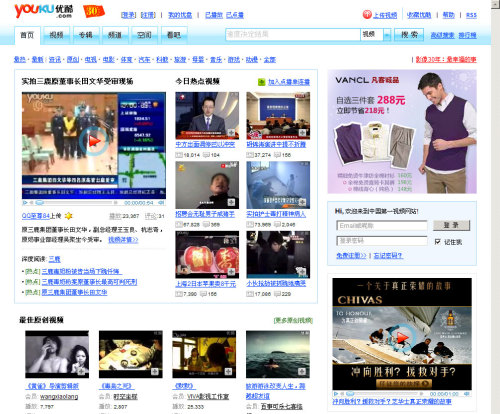
Task: Click the small play button below the main video
Action: click(x=25, y=203)
